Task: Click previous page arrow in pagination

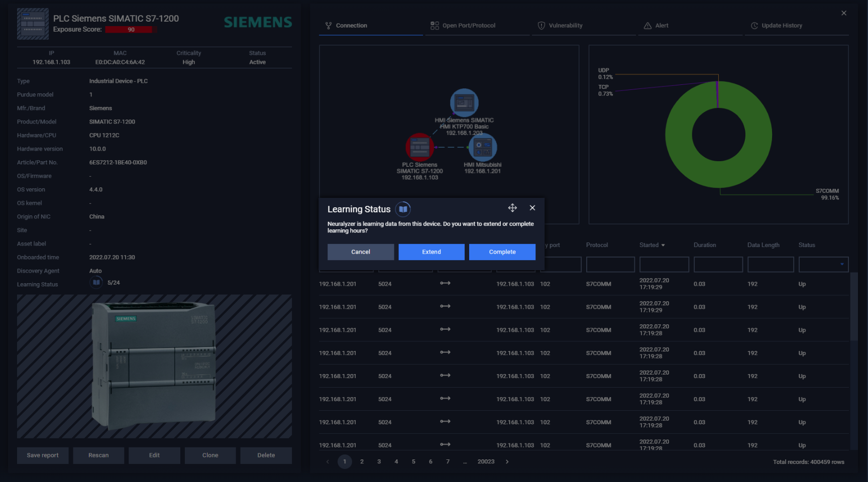Action: click(x=328, y=461)
